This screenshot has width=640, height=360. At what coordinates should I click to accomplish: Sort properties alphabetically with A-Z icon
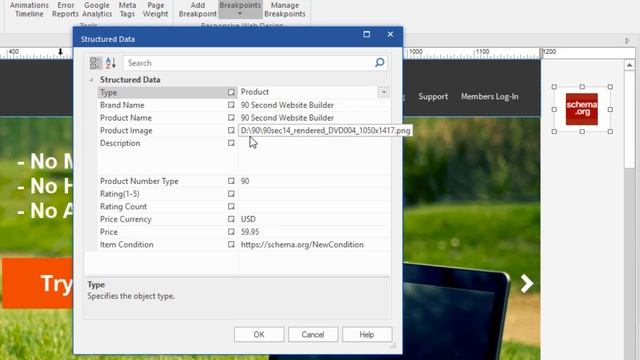click(111, 63)
